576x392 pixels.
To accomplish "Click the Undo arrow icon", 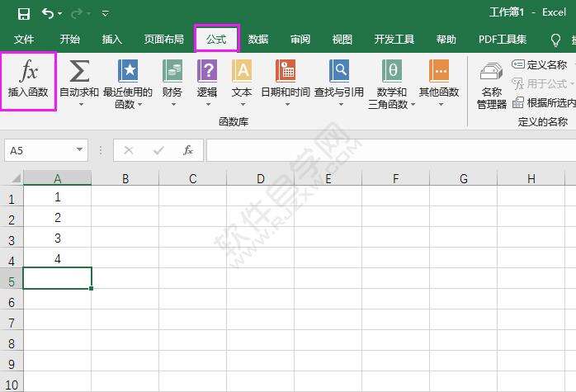I will (x=48, y=13).
